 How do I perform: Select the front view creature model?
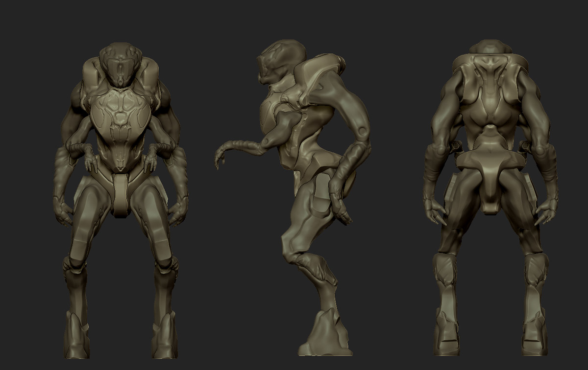coord(120,201)
